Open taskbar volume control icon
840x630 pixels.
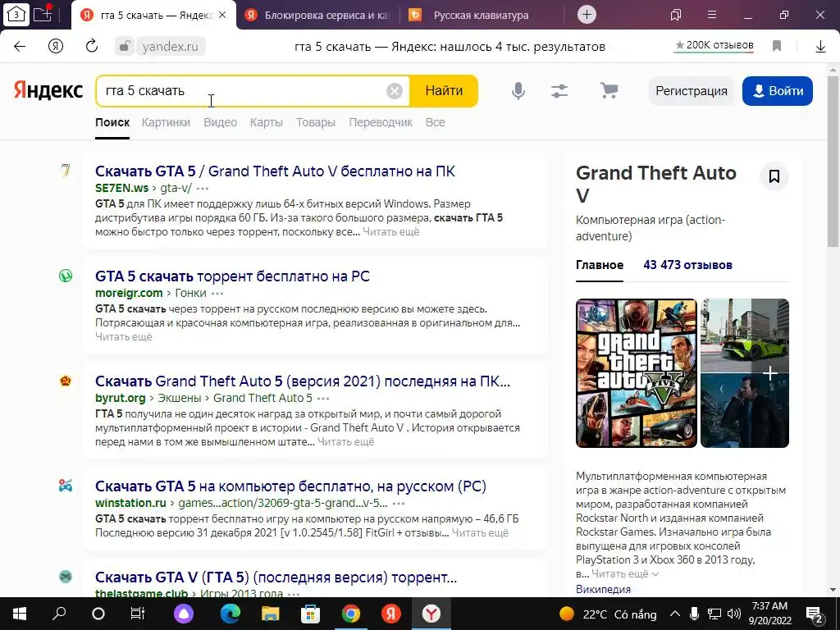click(x=734, y=614)
